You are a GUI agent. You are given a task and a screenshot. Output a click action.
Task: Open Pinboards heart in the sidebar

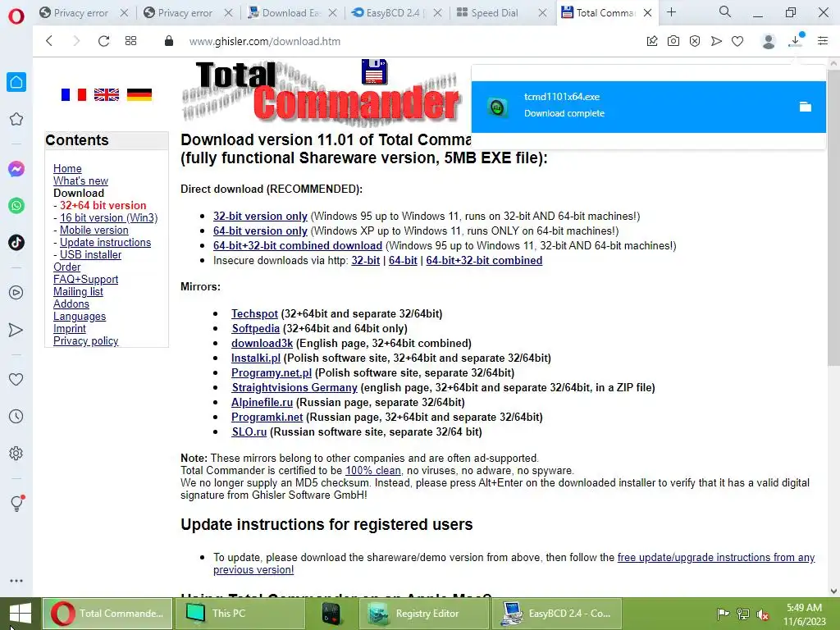[16, 379]
